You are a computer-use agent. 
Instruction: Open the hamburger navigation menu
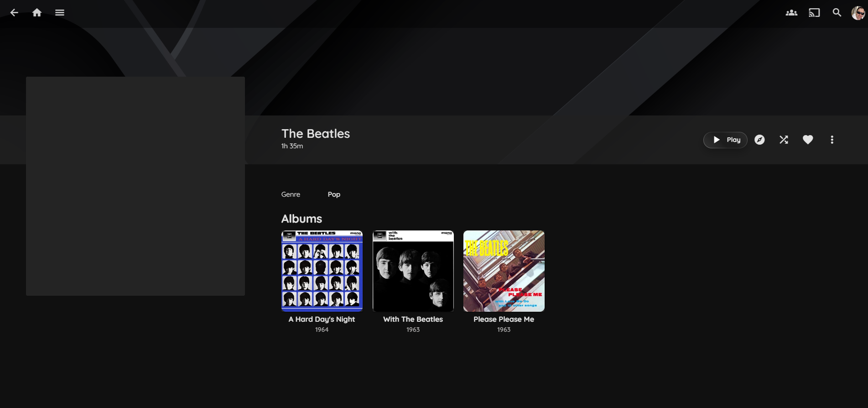[x=60, y=13]
